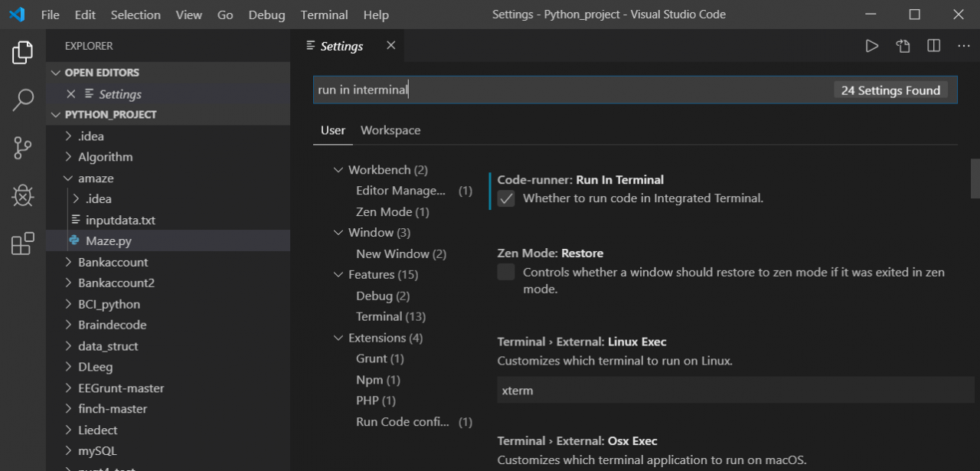This screenshot has width=980, height=471.
Task: Expand the .idea folder inside amaze
Action: tap(77, 199)
